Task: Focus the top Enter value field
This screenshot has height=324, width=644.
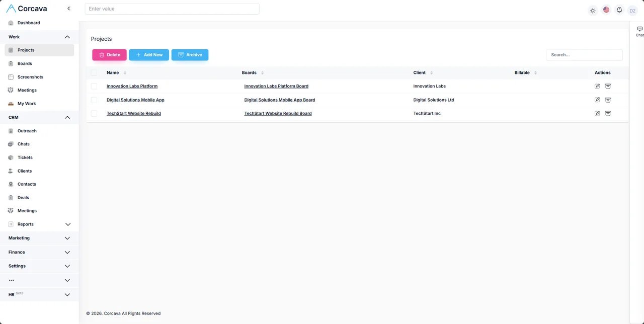Action: 172,9
